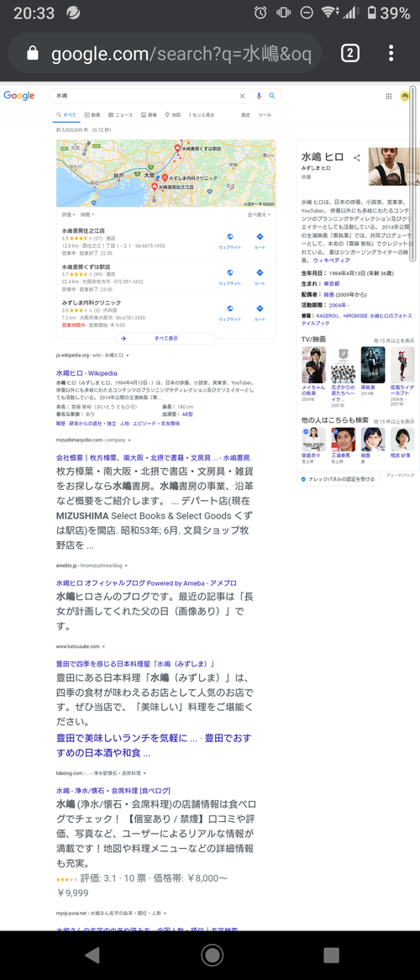Get route to 水嶋書房くずは駅店
The width and height of the screenshot is (420, 980).
point(260,277)
